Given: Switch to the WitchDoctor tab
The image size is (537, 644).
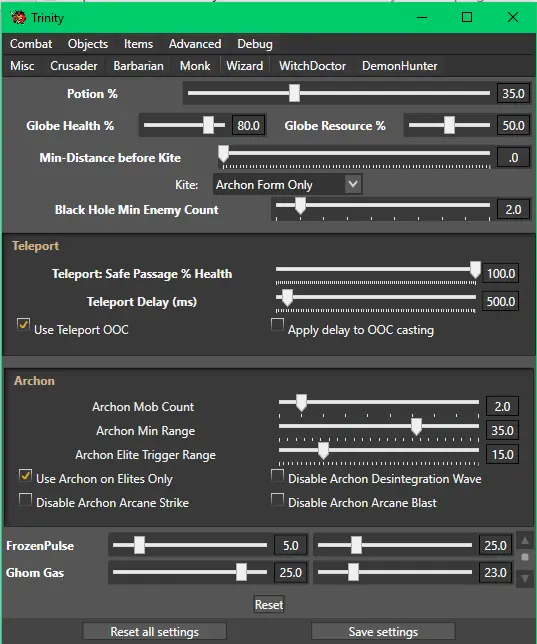Looking at the screenshot, I should click(x=312, y=66).
